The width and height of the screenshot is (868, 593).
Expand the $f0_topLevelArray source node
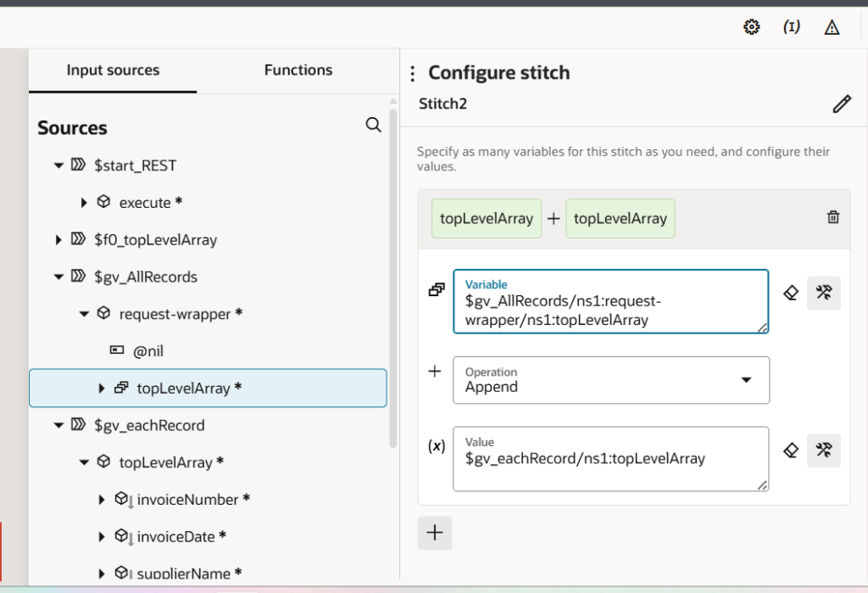pos(58,240)
